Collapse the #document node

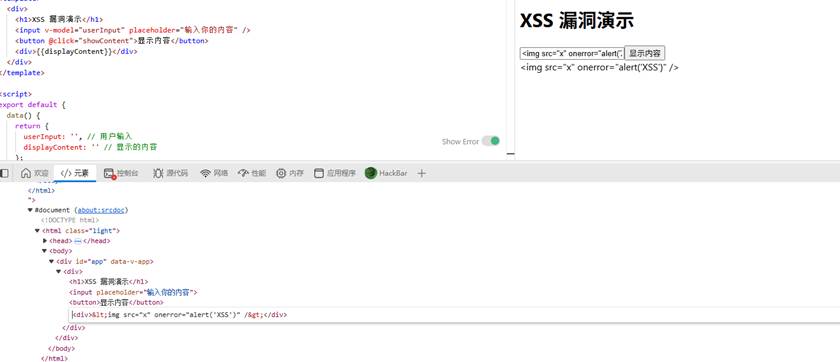31,210
